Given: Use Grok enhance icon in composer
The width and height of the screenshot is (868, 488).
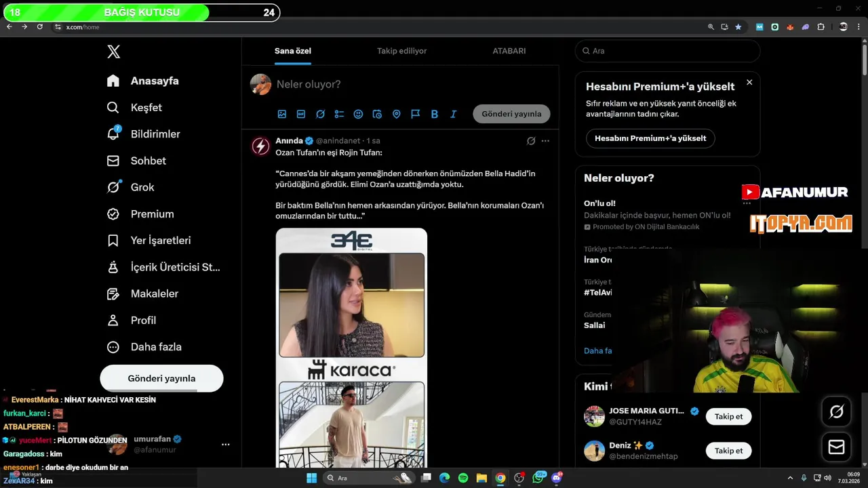Looking at the screenshot, I should 320,114.
